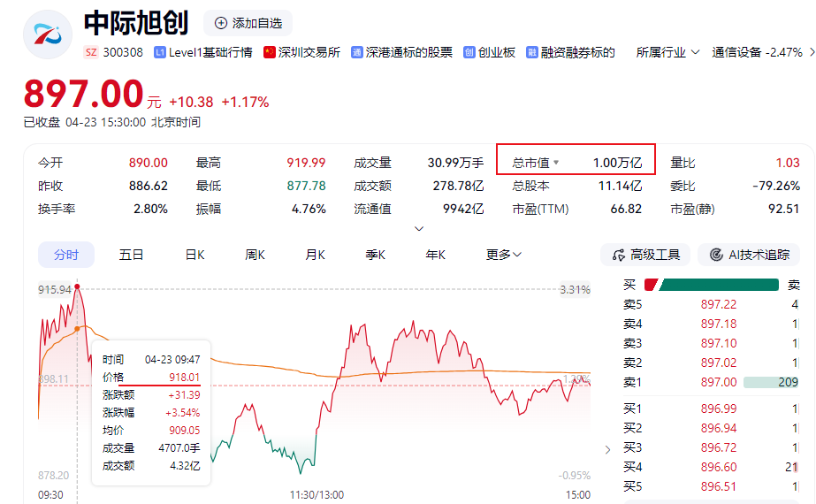Open AI技术追踪 tracking

pyautogui.click(x=748, y=255)
